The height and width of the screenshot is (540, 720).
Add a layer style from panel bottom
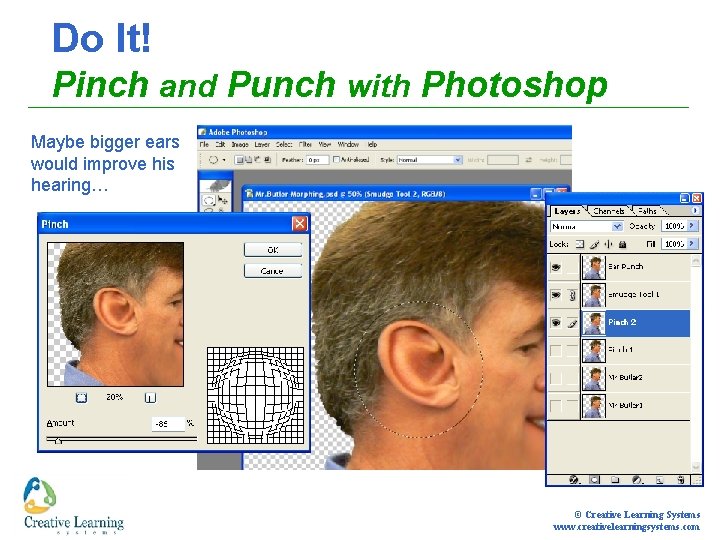574,480
